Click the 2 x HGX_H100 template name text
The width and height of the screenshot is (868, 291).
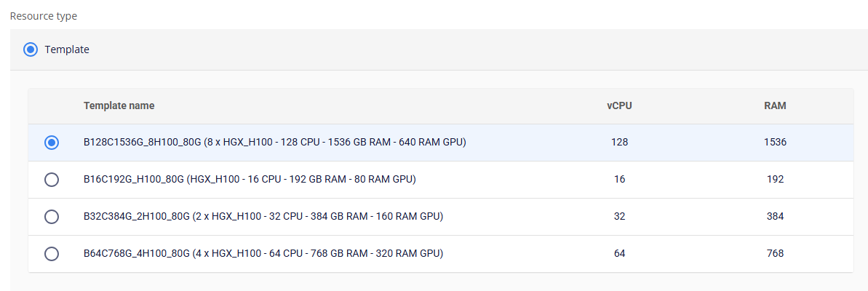tap(263, 217)
